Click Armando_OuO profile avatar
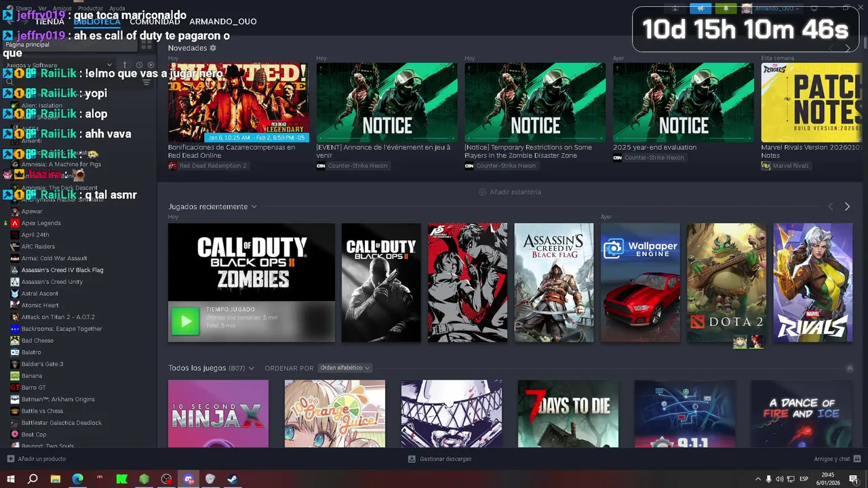The width and height of the screenshot is (868, 488). (x=747, y=8)
